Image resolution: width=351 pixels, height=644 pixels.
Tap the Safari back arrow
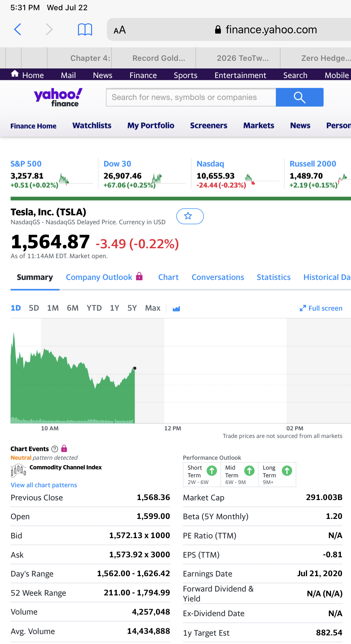tap(18, 29)
